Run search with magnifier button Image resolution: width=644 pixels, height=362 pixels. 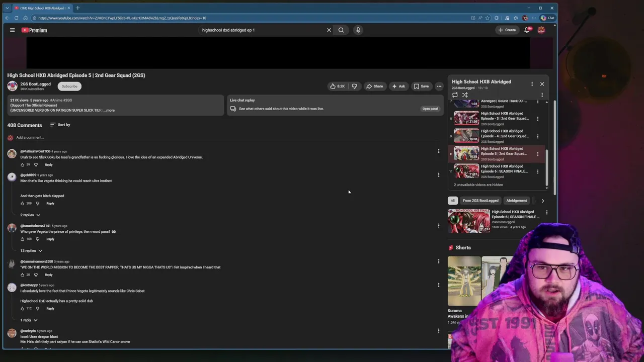point(341,30)
